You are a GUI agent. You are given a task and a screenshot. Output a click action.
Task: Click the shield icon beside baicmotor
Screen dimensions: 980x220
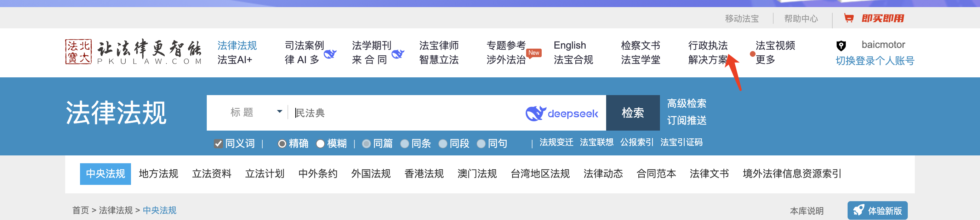click(x=841, y=46)
